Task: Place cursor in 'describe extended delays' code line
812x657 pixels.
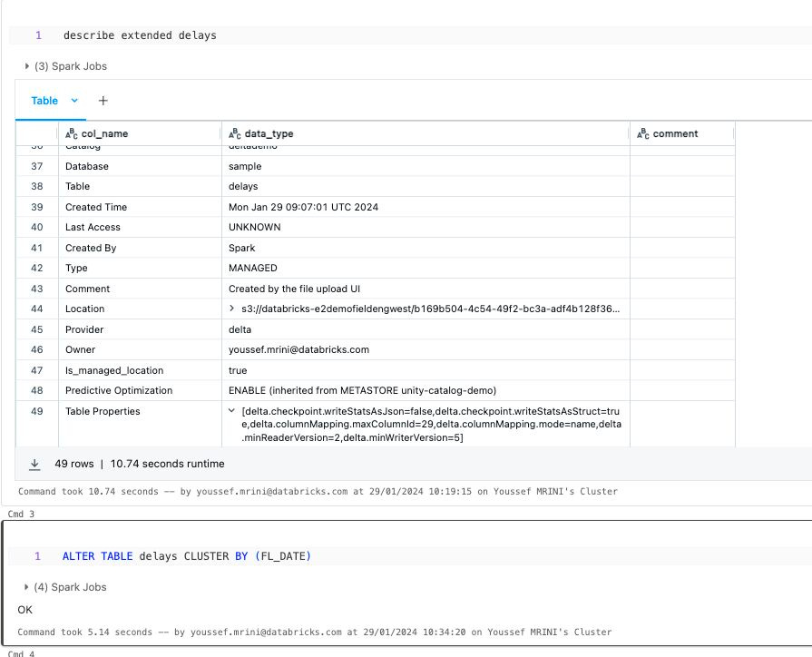Action: pos(140,35)
